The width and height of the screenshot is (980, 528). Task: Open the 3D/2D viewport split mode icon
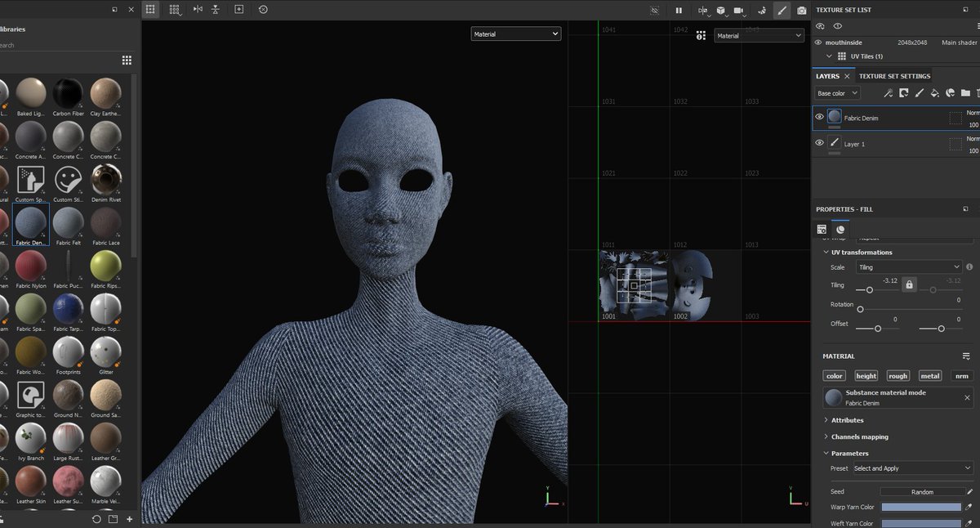click(x=703, y=11)
